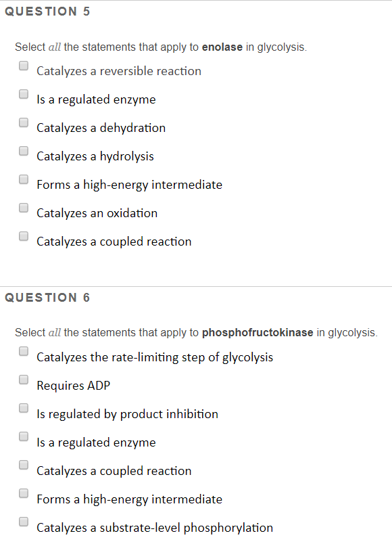Image resolution: width=392 pixels, height=546 pixels.
Task: Check 'Catalyzes a hydrolysis' under Question 5
Action: click(x=24, y=151)
